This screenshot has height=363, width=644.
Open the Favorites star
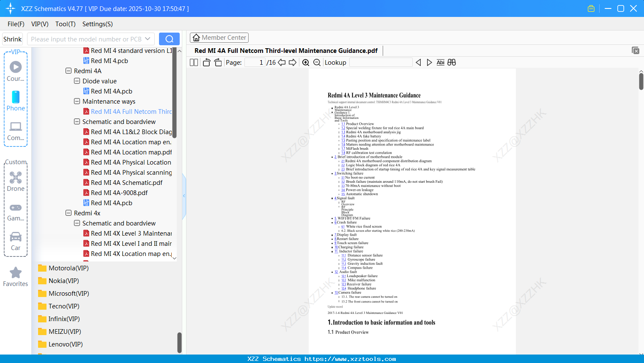click(16, 277)
